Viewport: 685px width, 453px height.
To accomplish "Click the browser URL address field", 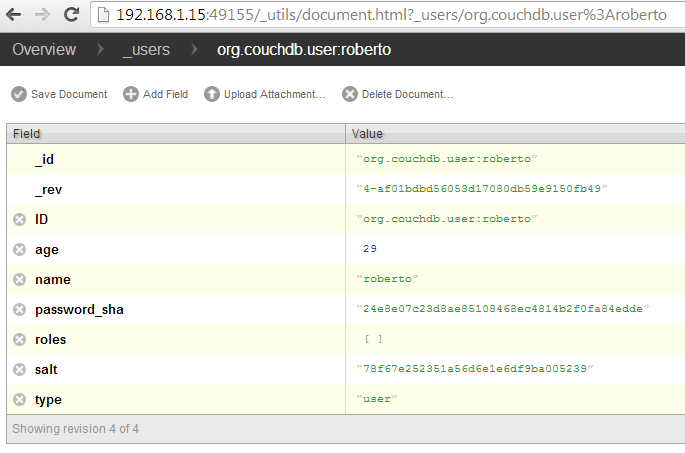I will [x=388, y=15].
